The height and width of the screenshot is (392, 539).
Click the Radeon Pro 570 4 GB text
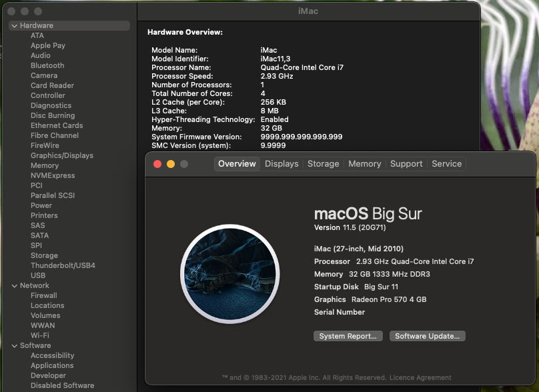pyautogui.click(x=389, y=299)
